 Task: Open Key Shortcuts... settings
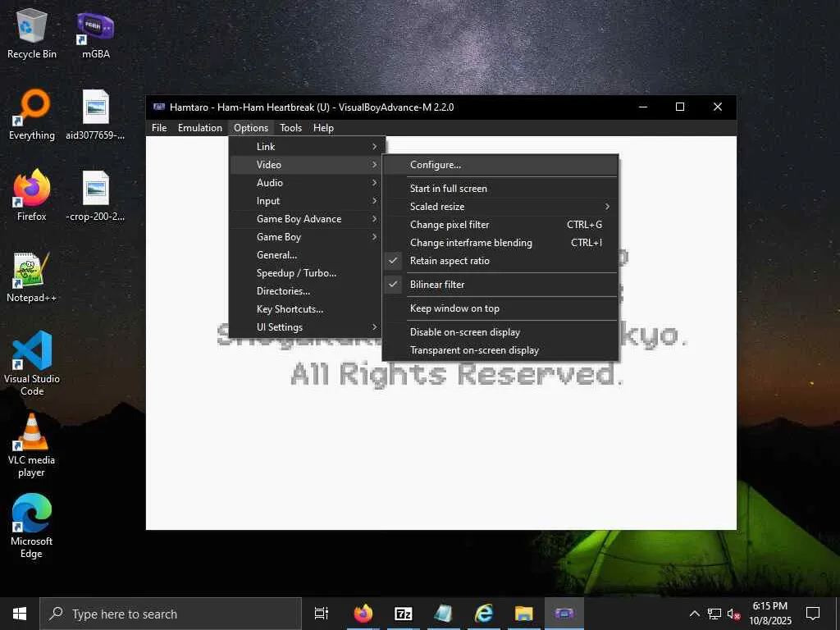[307, 309]
